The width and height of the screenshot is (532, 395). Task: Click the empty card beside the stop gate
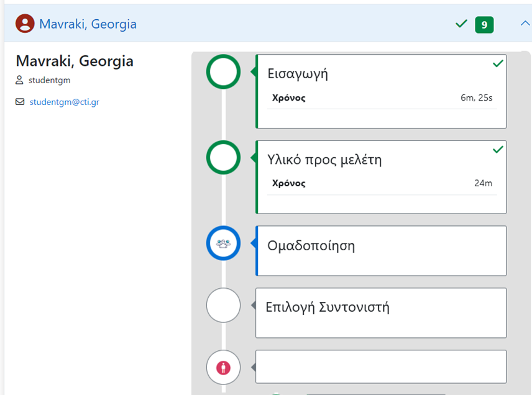tap(381, 367)
